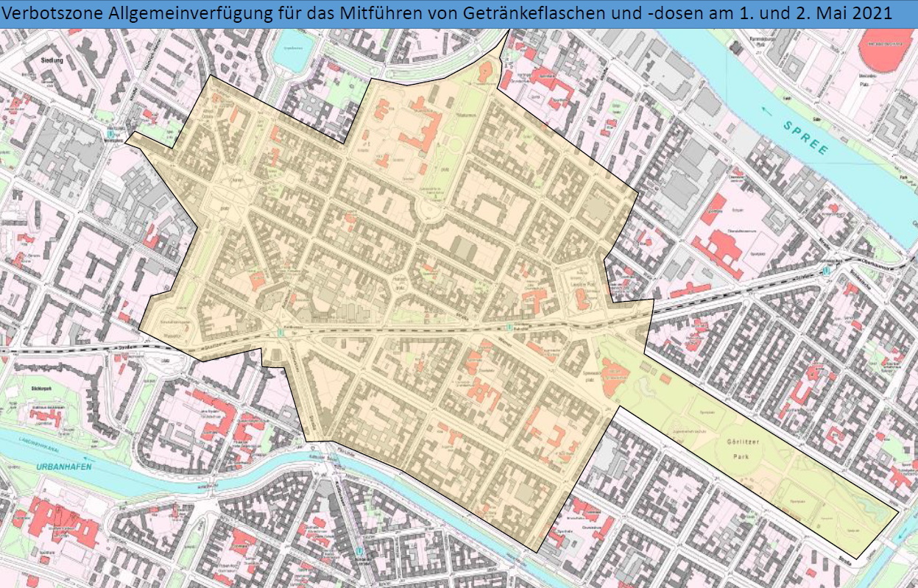Click the U-Bahn icon near Oberbaumstraße
The height and width of the screenshot is (588, 918).
pos(829,270)
